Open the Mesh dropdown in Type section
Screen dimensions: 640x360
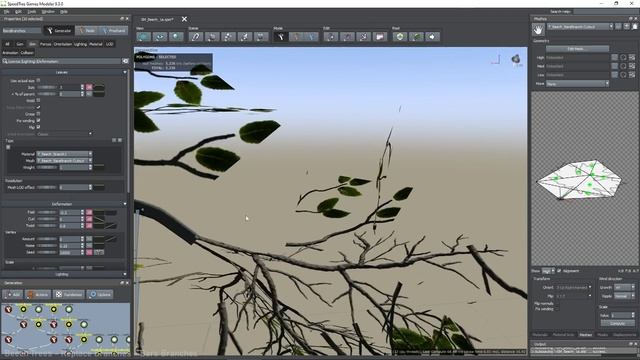pos(64,160)
